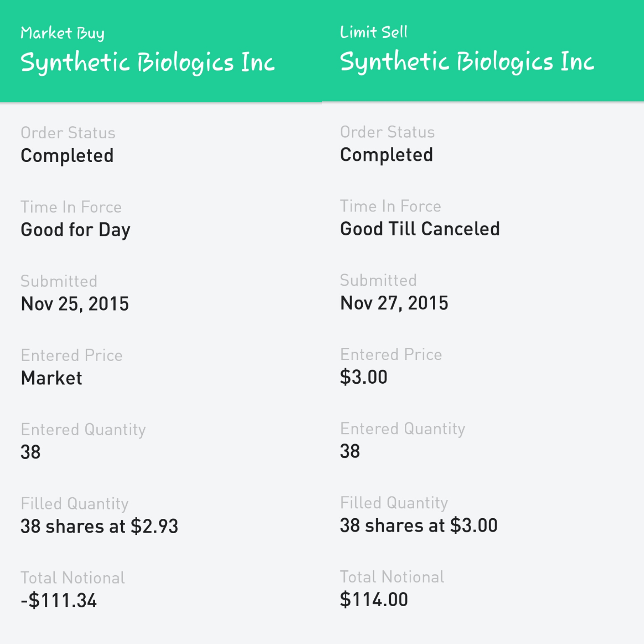The height and width of the screenshot is (644, 644).
Task: Select the Good for Day time in force value
Action: coord(75,230)
